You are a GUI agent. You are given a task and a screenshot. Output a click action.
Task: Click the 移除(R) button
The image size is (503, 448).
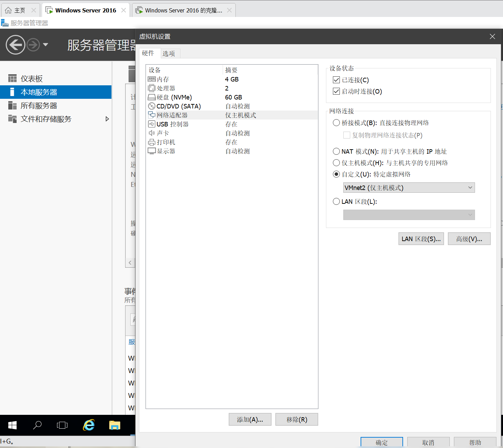pos(297,419)
